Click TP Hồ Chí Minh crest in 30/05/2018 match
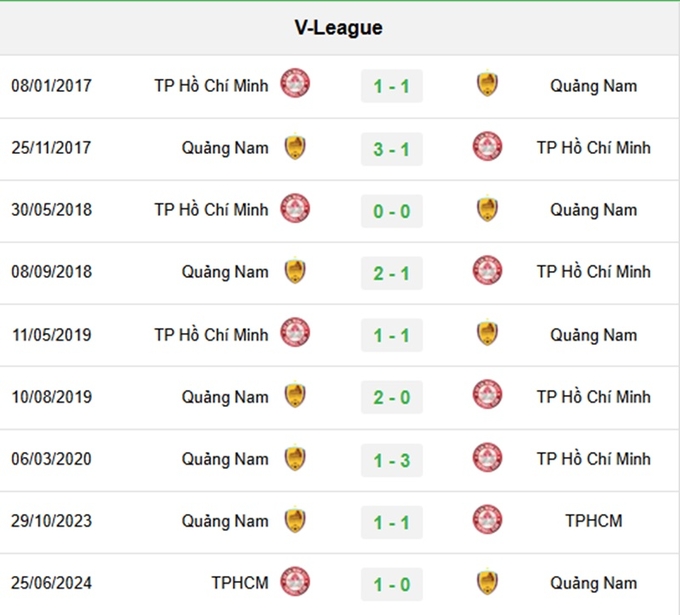Screen dimensions: 680x615 295,208
